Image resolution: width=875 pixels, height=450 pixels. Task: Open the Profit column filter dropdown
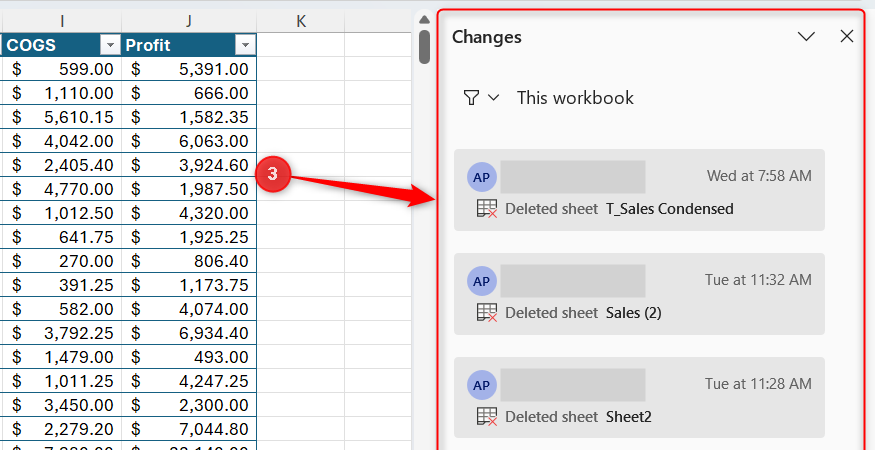pos(245,45)
